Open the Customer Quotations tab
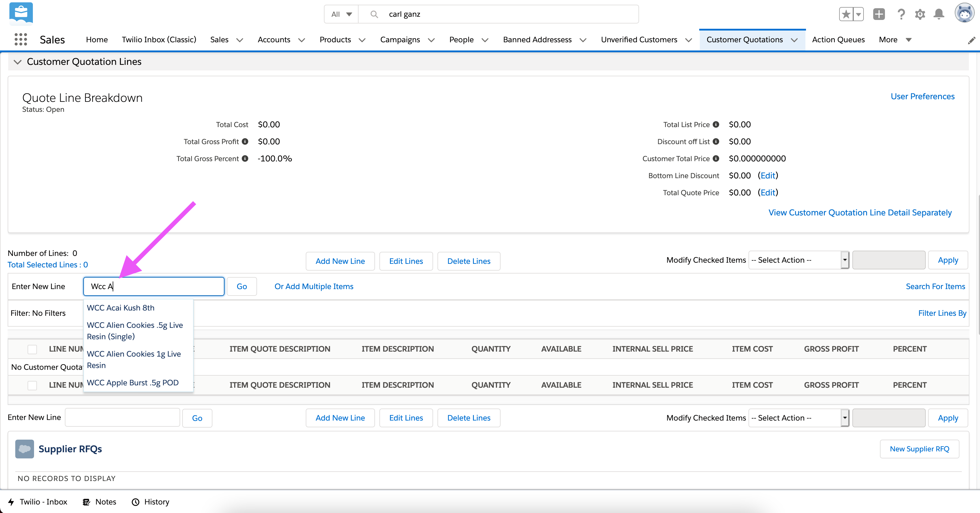Screen dimensions: 980x513 click(x=744, y=40)
